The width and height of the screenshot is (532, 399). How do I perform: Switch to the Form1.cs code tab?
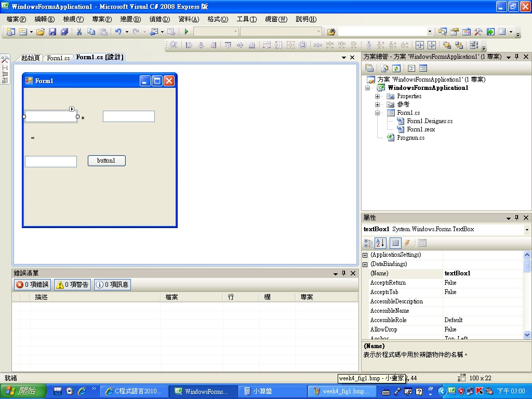(58, 58)
